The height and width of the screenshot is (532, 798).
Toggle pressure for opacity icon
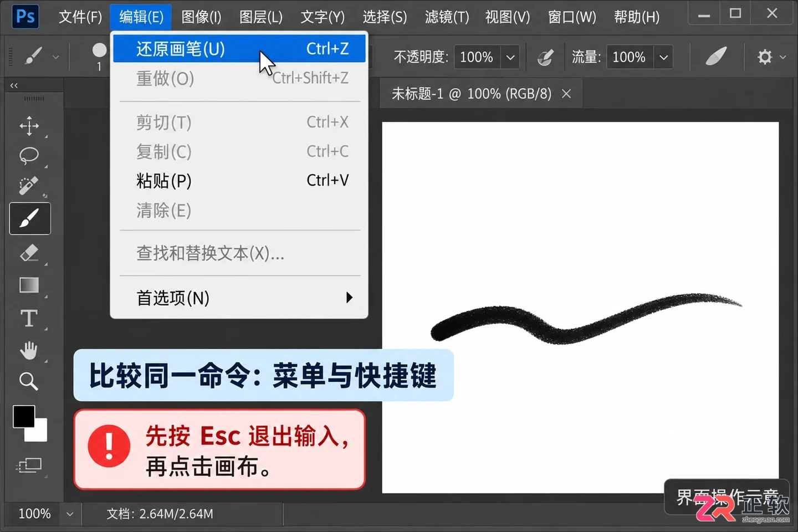point(545,57)
